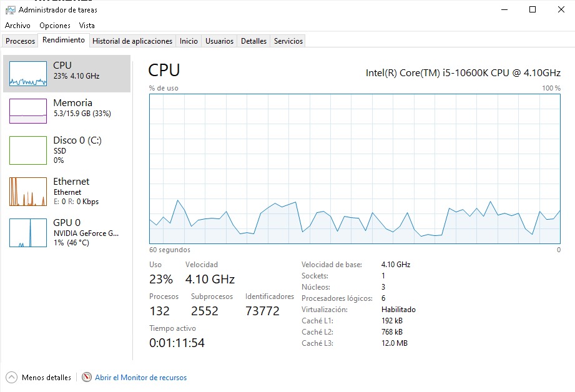The width and height of the screenshot is (575, 392).
Task: Switch to Historial de aplicaciones tab
Action: (132, 41)
